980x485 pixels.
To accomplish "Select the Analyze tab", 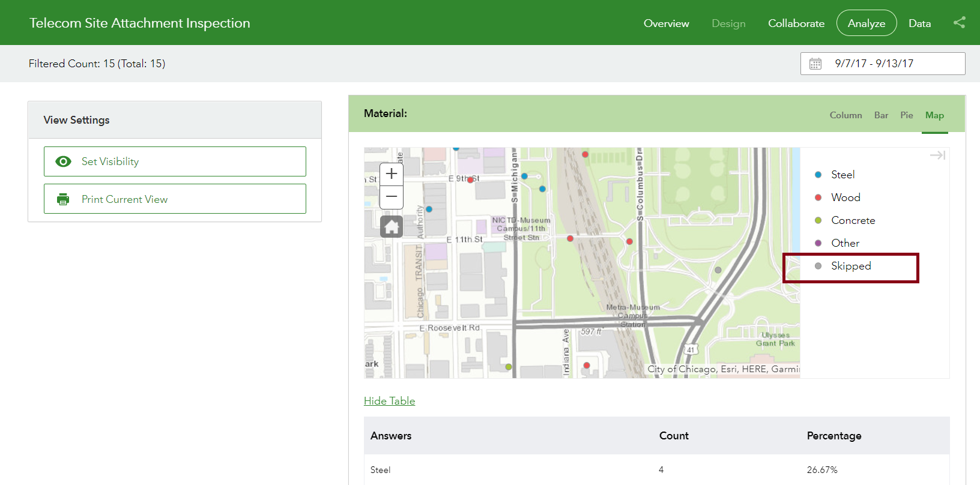I will click(867, 23).
